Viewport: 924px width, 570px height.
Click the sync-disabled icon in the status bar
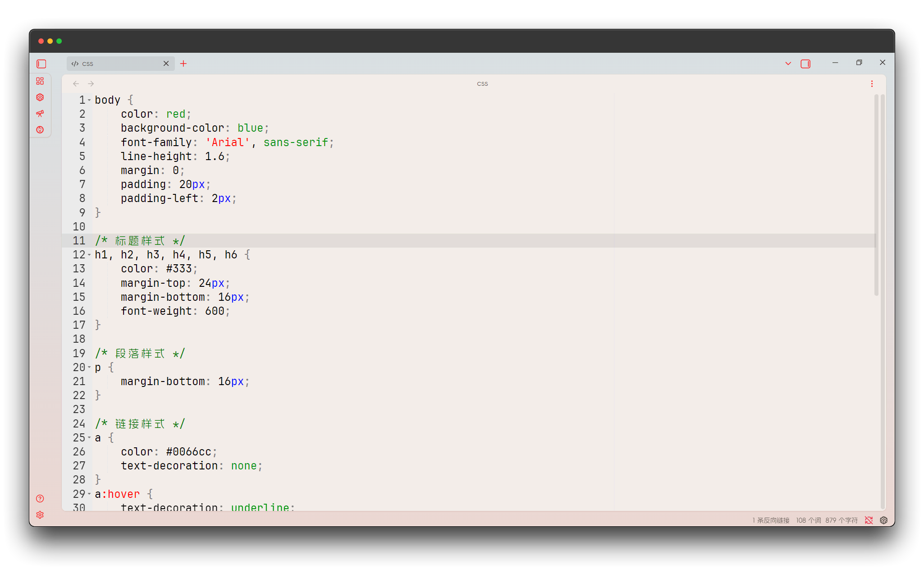(869, 520)
